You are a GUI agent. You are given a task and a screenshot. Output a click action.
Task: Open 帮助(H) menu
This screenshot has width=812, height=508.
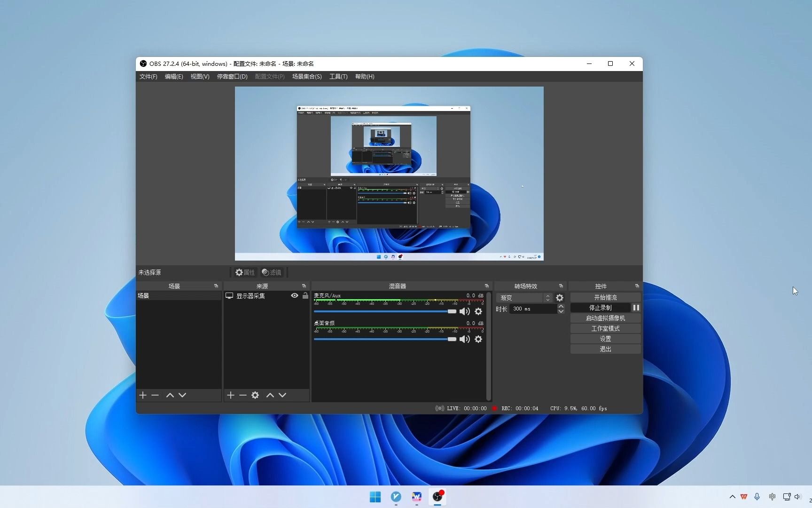[365, 77]
